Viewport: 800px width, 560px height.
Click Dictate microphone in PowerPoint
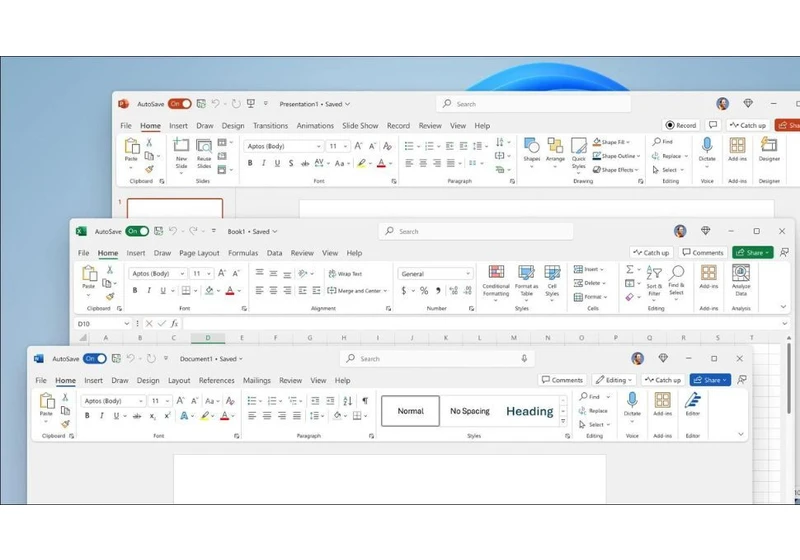tap(707, 145)
